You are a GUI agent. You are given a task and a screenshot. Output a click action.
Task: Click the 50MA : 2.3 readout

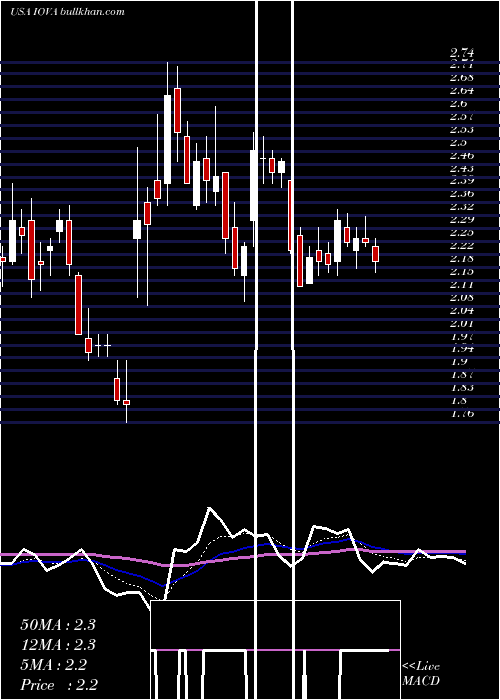click(58, 625)
